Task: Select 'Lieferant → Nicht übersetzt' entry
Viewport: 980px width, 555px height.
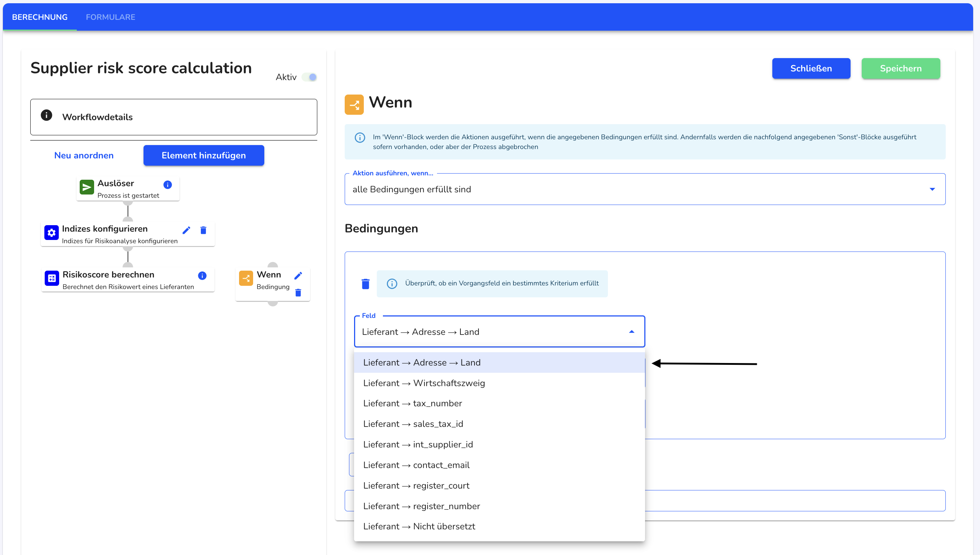Action: click(499, 526)
